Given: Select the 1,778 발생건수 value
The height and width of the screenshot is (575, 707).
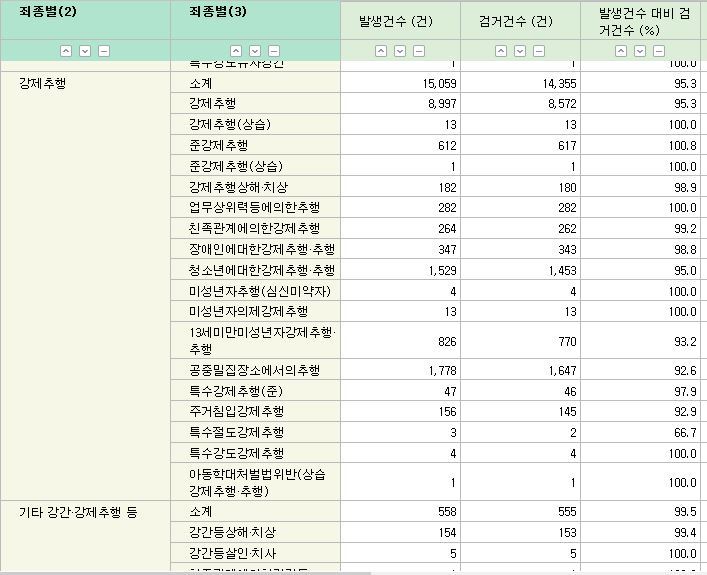Looking at the screenshot, I should click(x=442, y=371).
